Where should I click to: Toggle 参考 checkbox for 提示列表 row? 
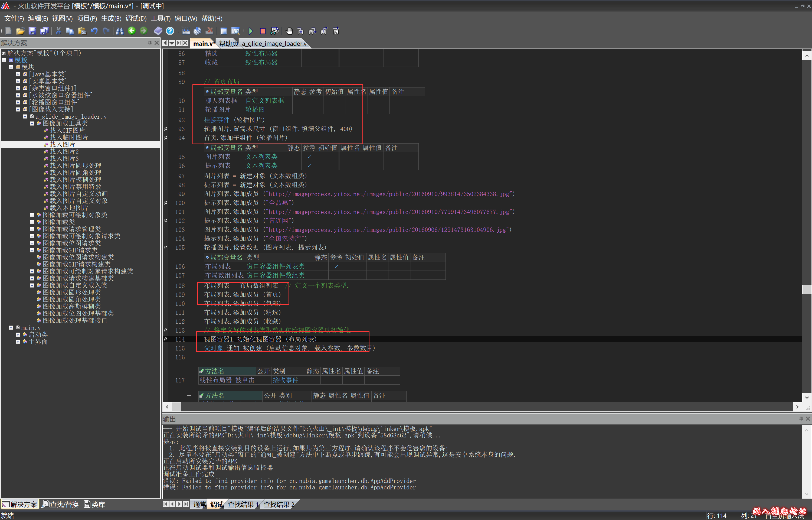tap(309, 166)
